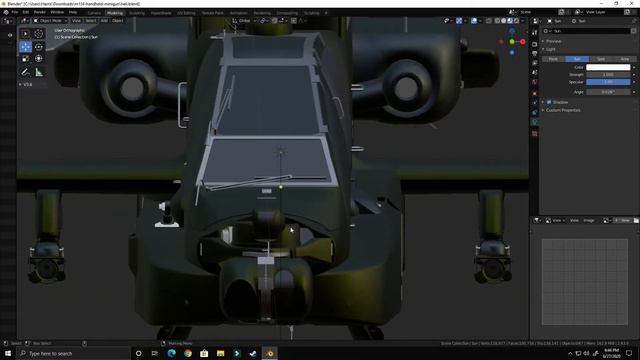
Task: Click the white light Color swatch
Action: coord(608,67)
